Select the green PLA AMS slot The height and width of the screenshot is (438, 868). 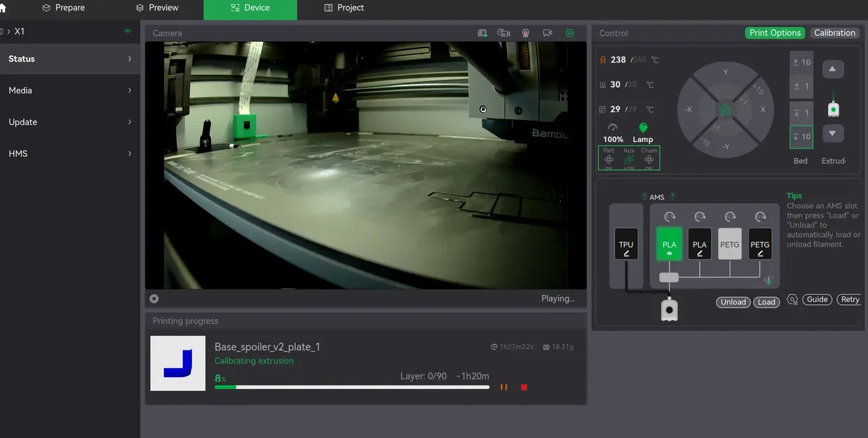click(x=669, y=244)
